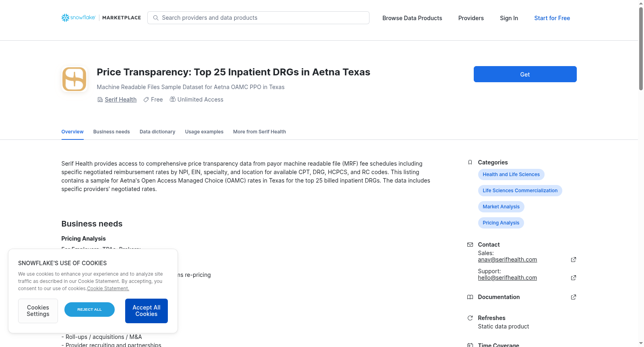Click the building icon beside Serif Health

(100, 100)
